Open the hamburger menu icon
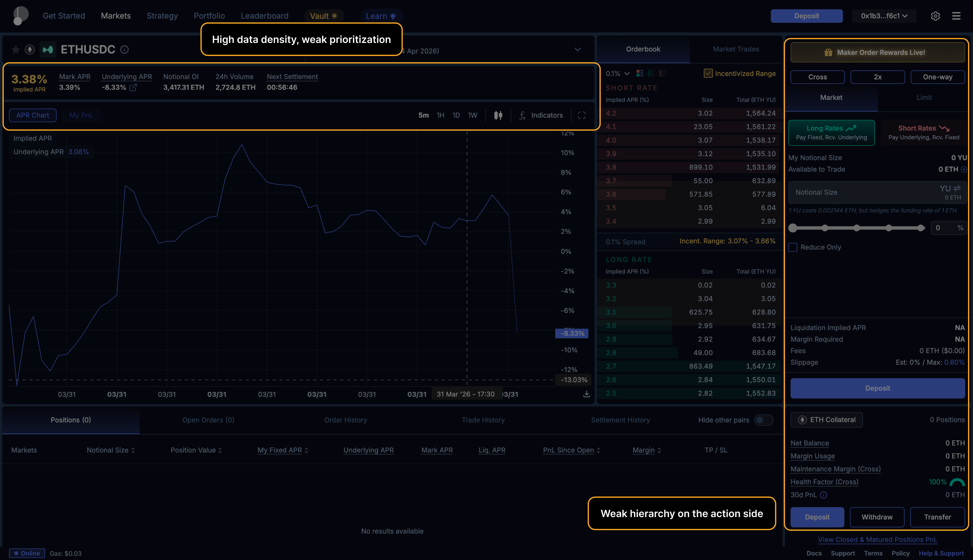Screen dimensions: 973x560 tap(956, 16)
